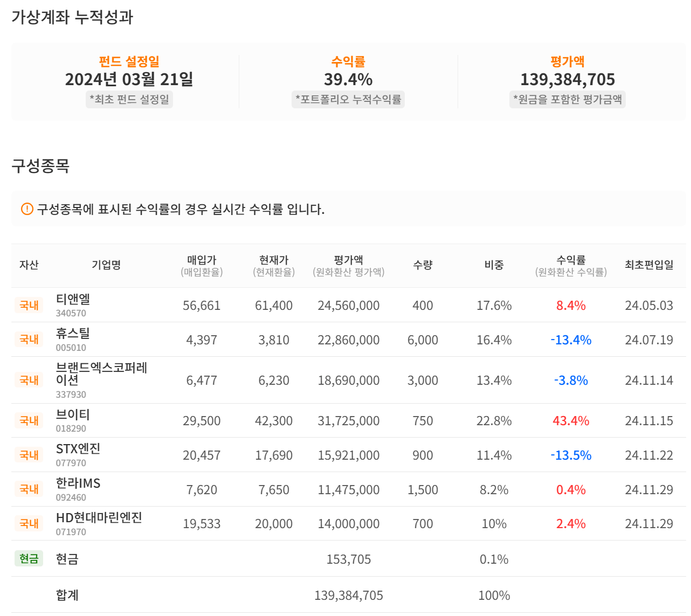The image size is (691, 616).
Task: Open the 브랜드엑스코퍼레이션 company name
Action: (101, 373)
